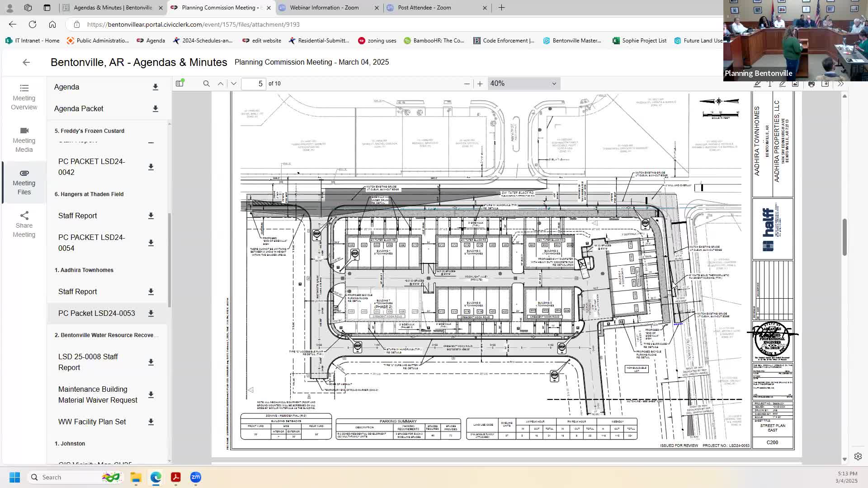
Task: Go back using the header arrow
Action: 26,62
